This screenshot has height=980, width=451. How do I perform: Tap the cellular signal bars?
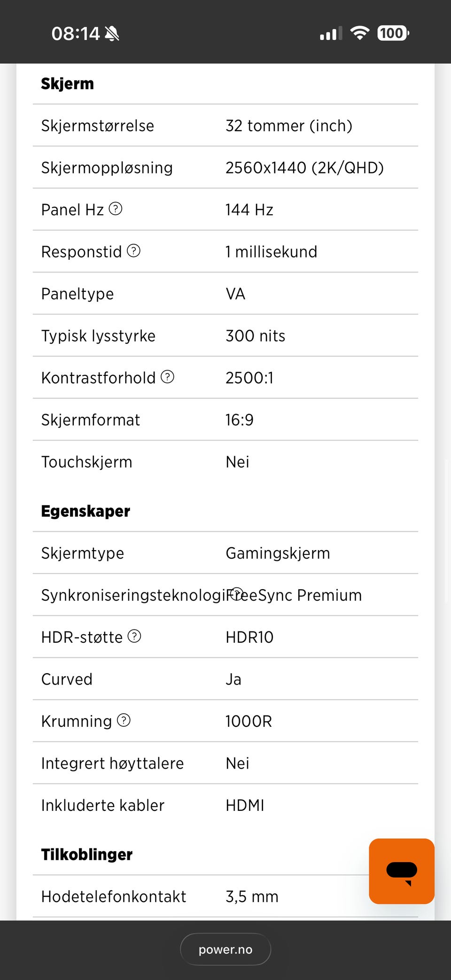331,34
